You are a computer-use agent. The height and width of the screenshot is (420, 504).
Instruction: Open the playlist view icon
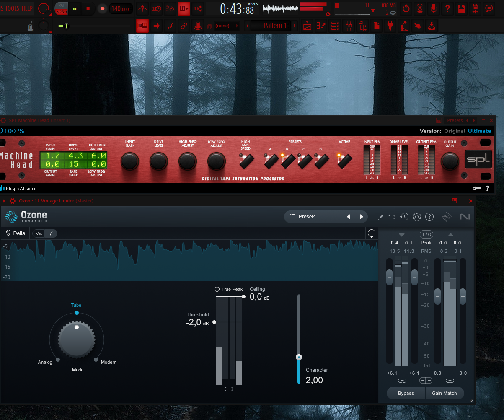307,26
